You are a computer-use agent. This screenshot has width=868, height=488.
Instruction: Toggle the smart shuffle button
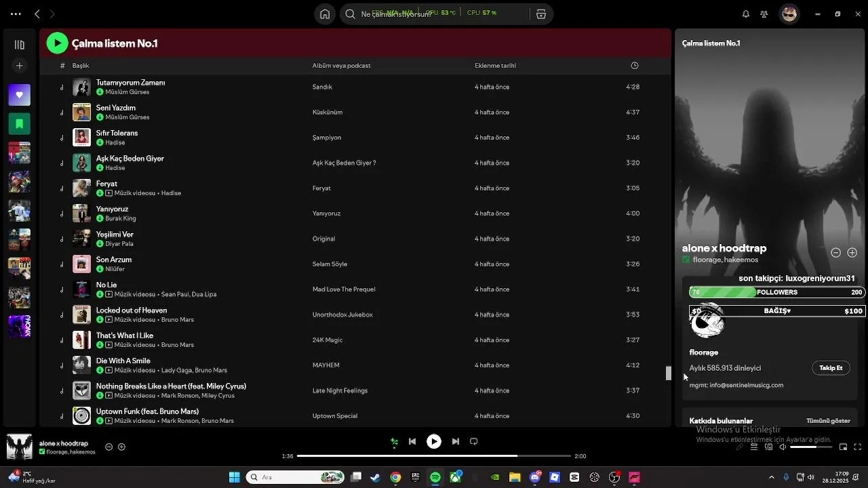(x=394, y=442)
